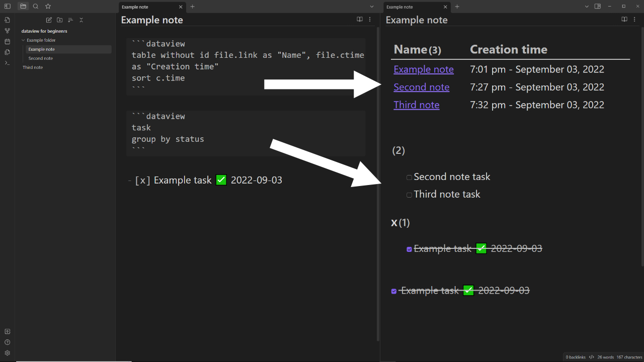Open the tab options chevron in right pane
644x362 pixels.
587,6
